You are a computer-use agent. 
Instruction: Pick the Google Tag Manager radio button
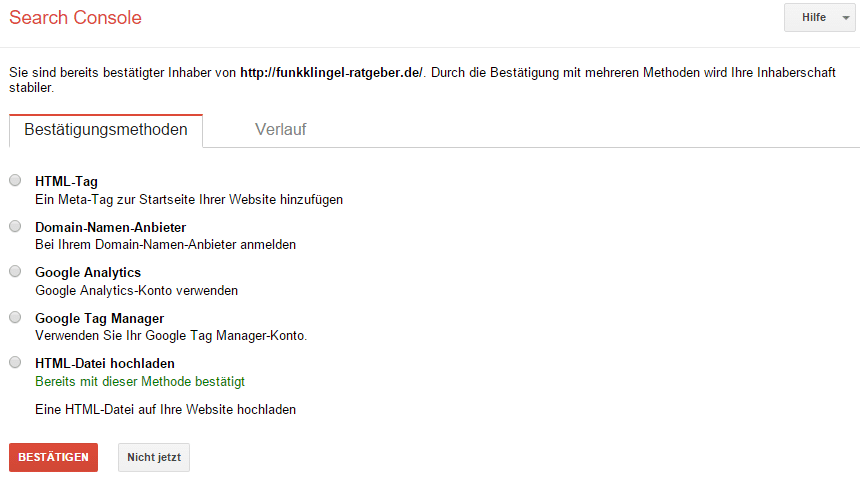15,317
